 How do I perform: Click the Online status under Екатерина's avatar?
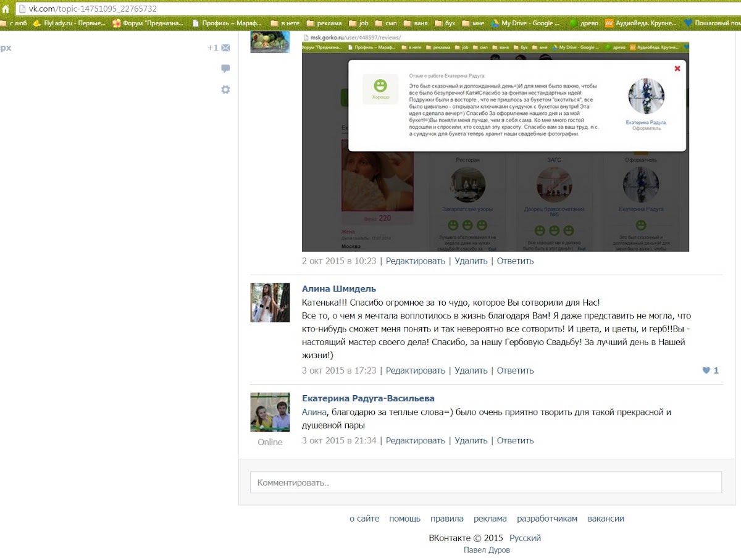click(270, 442)
